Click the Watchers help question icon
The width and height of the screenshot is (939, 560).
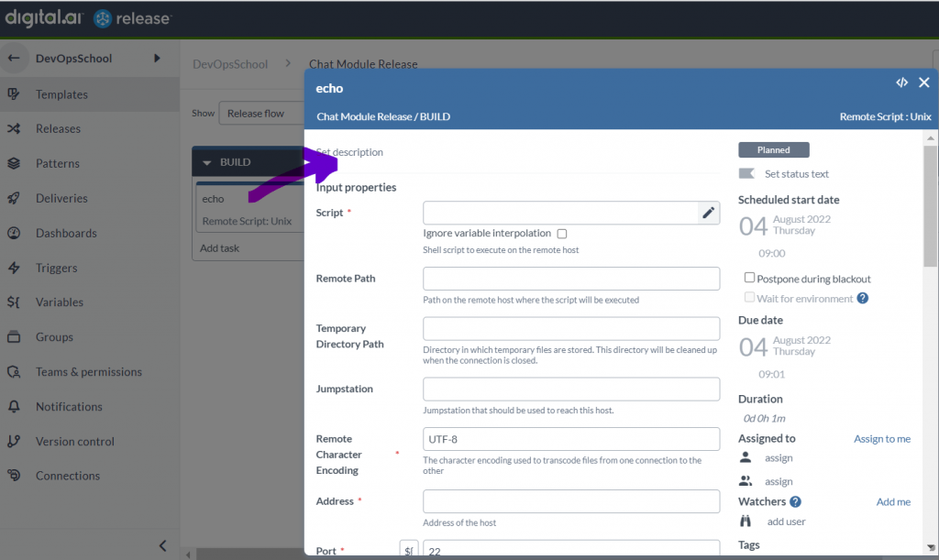pos(795,502)
